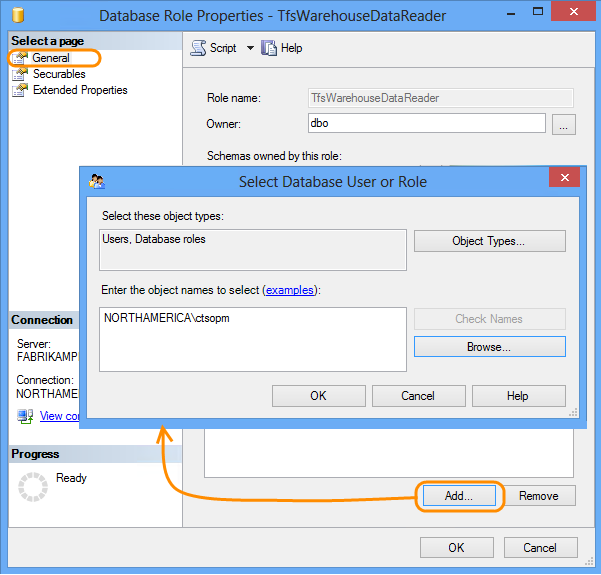Confirm Select Database User dialog with OK
This screenshot has width=601, height=575.
[319, 396]
